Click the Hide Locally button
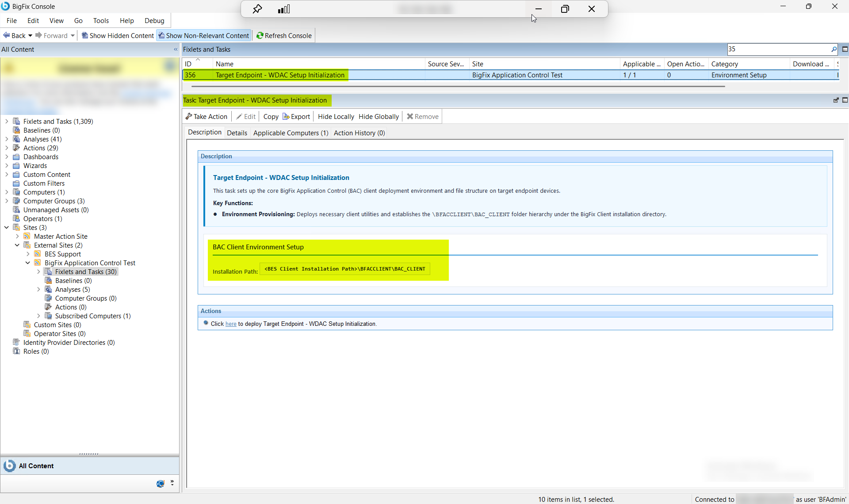849x504 pixels. [336, 116]
